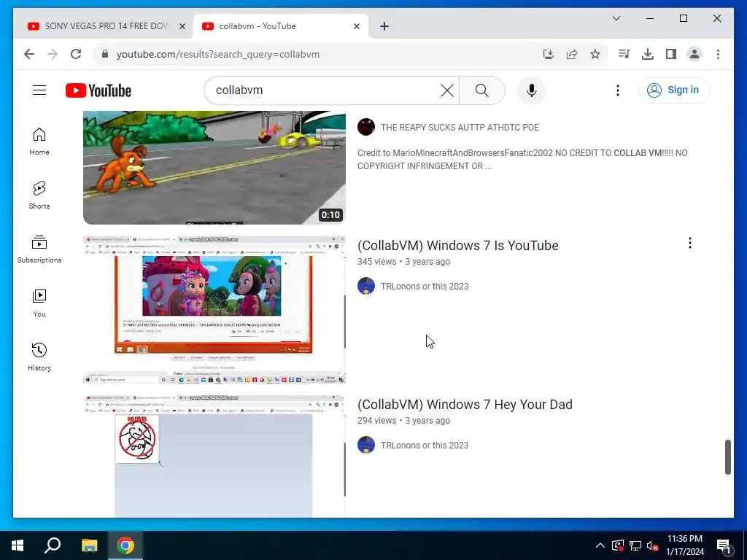Screen dimensions: 747x560
Task: Open Windows 7 Hey Your Dad thumbnail
Action: click(x=214, y=456)
